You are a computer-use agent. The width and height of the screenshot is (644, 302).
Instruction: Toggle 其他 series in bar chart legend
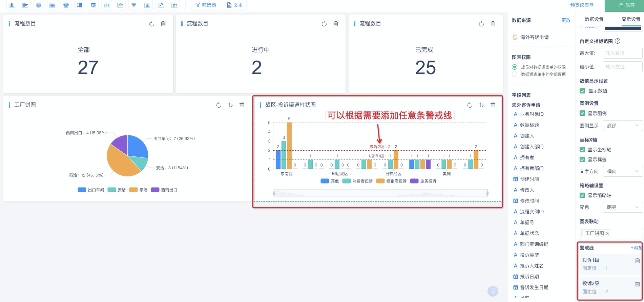(330, 181)
